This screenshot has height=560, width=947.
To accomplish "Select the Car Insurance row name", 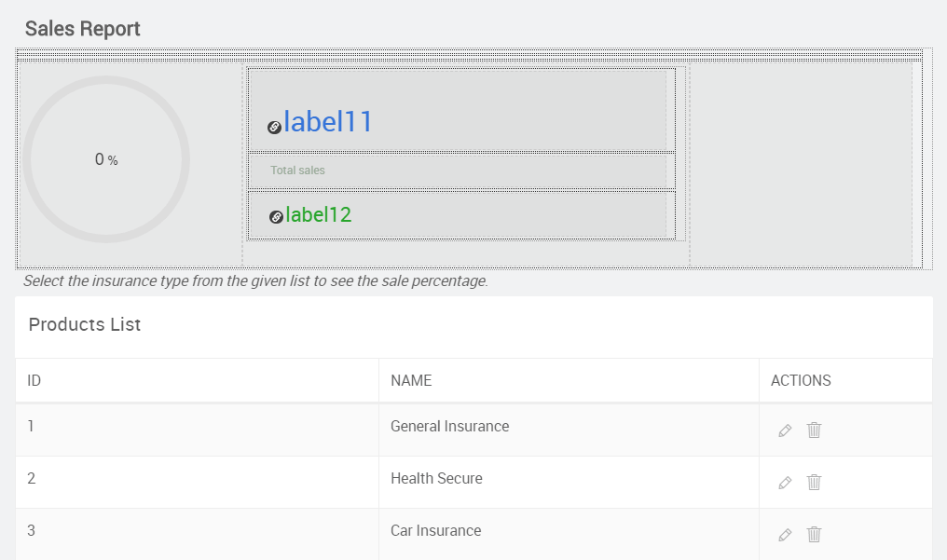I will [435, 531].
